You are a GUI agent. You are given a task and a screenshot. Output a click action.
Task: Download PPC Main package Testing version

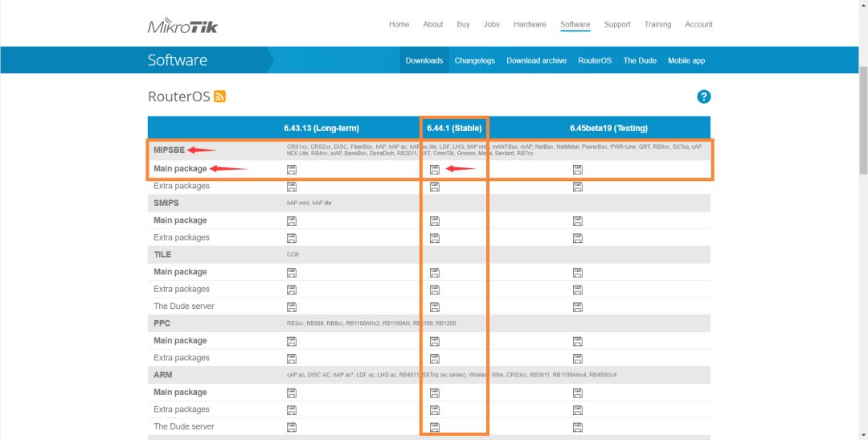click(578, 341)
